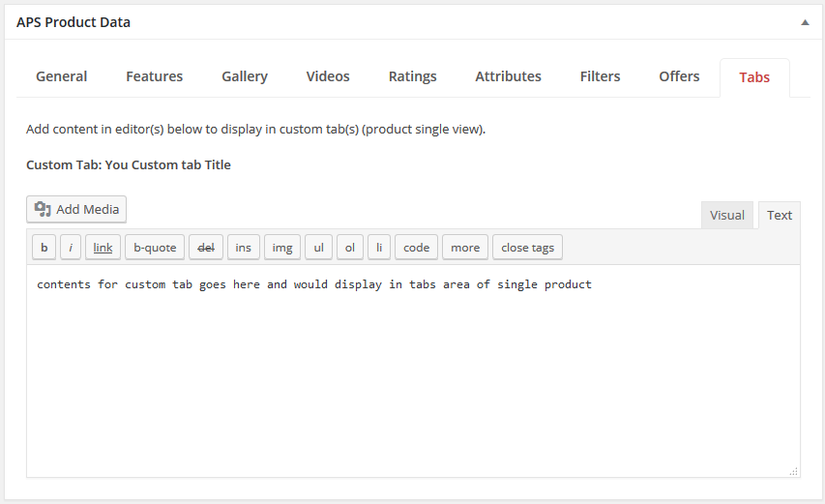Viewport: 825px width, 504px height.
Task: Open the Attributes tab
Action: coord(509,76)
